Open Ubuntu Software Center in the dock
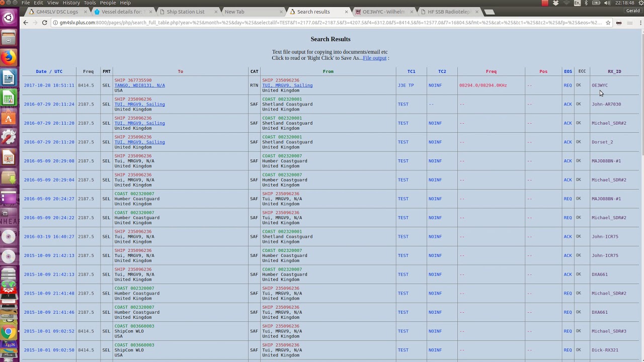Image resolution: width=644 pixels, height=362 pixels. click(9, 118)
